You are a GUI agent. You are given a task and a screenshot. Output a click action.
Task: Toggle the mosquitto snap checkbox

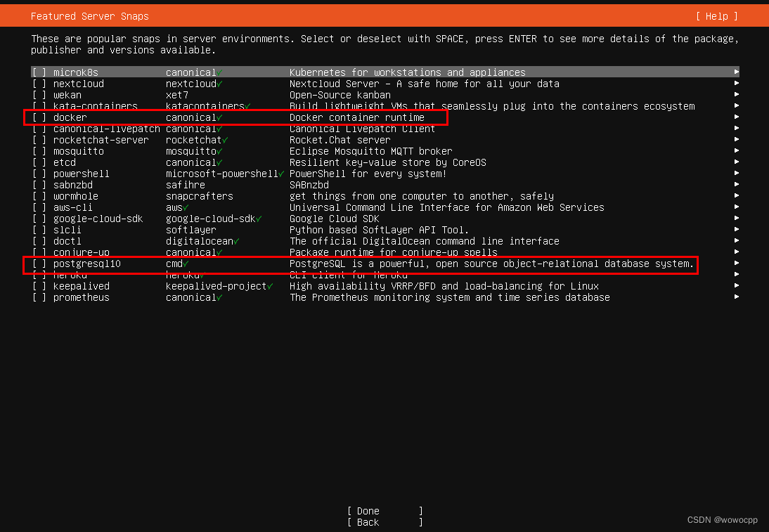point(39,152)
